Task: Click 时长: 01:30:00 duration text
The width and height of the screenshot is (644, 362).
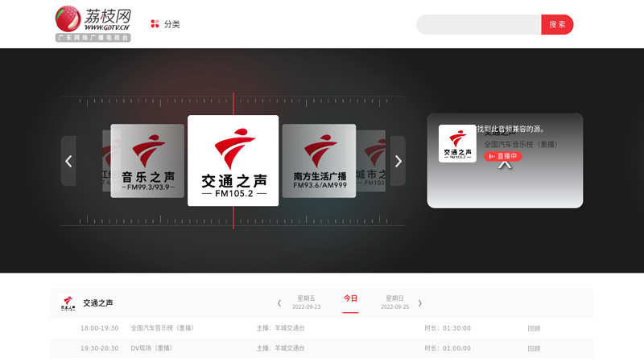Action: point(448,328)
